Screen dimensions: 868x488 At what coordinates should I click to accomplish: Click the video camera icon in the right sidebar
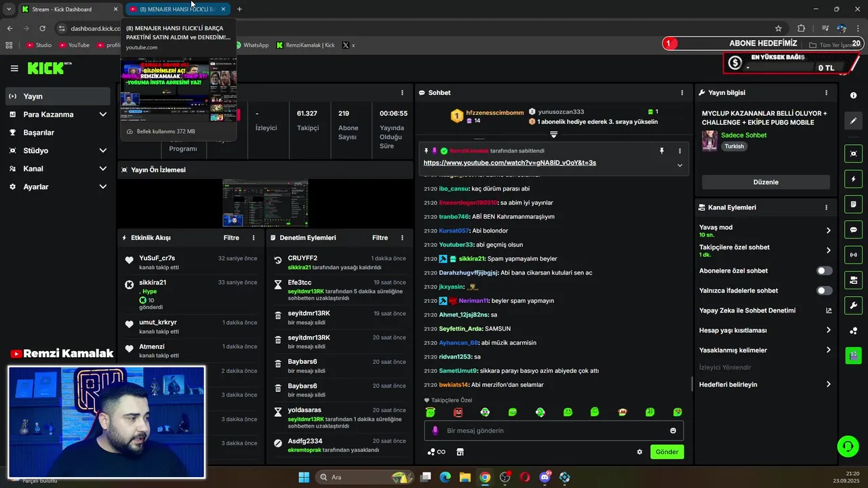pos(853,280)
